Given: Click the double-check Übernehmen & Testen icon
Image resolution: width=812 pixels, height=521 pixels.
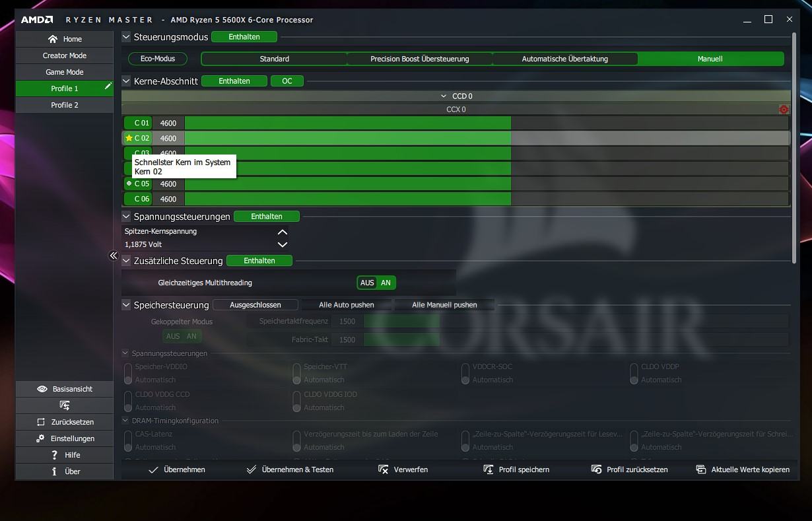Looking at the screenshot, I should tap(251, 469).
